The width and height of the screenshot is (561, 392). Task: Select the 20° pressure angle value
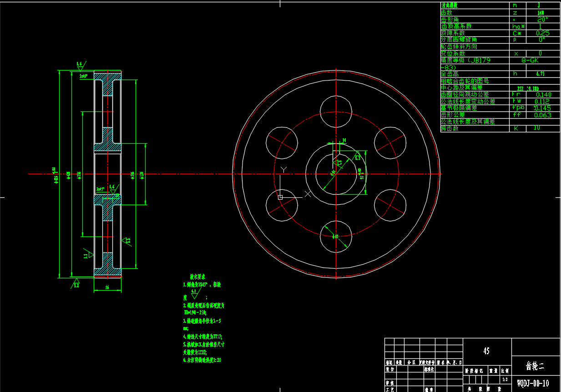pyautogui.click(x=542, y=19)
